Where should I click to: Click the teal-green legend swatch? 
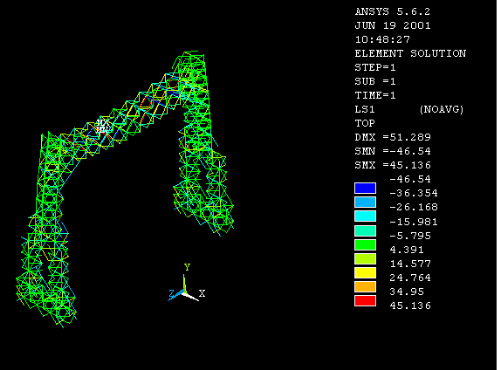[365, 231]
